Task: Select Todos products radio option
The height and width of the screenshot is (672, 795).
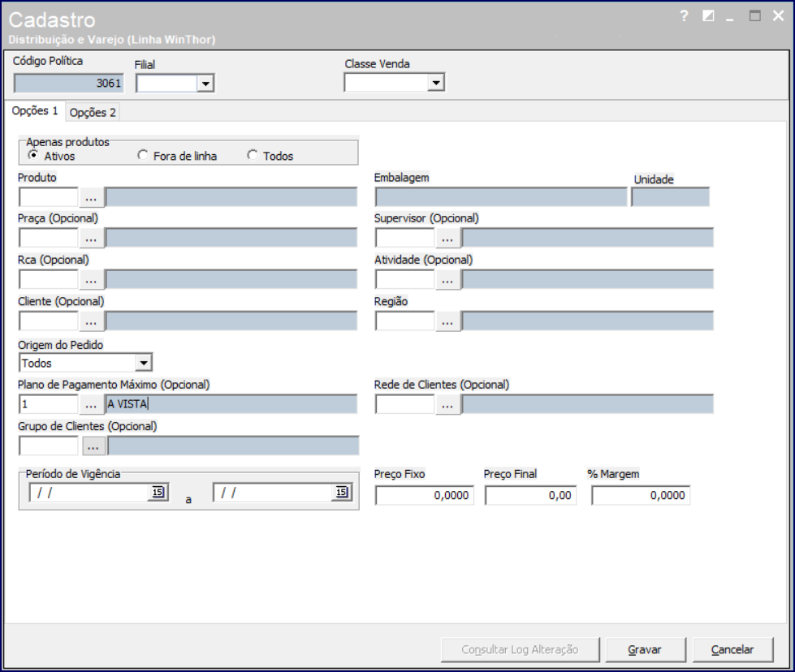Action: click(253, 155)
